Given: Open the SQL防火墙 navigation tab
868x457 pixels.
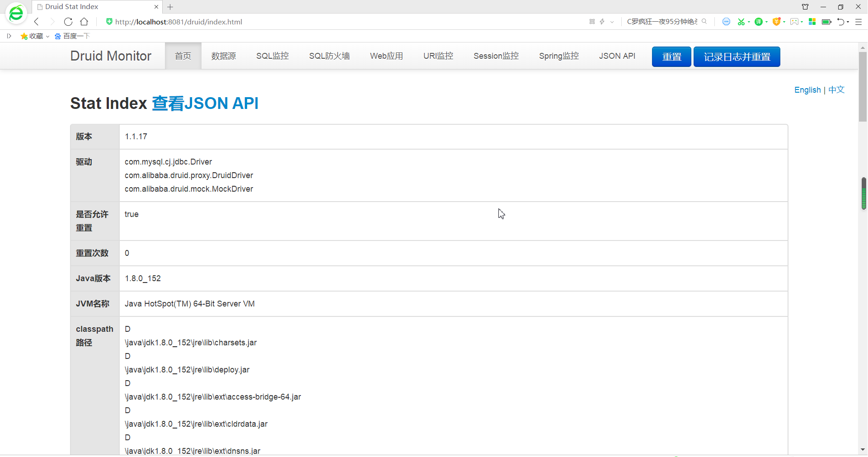Looking at the screenshot, I should [x=329, y=56].
